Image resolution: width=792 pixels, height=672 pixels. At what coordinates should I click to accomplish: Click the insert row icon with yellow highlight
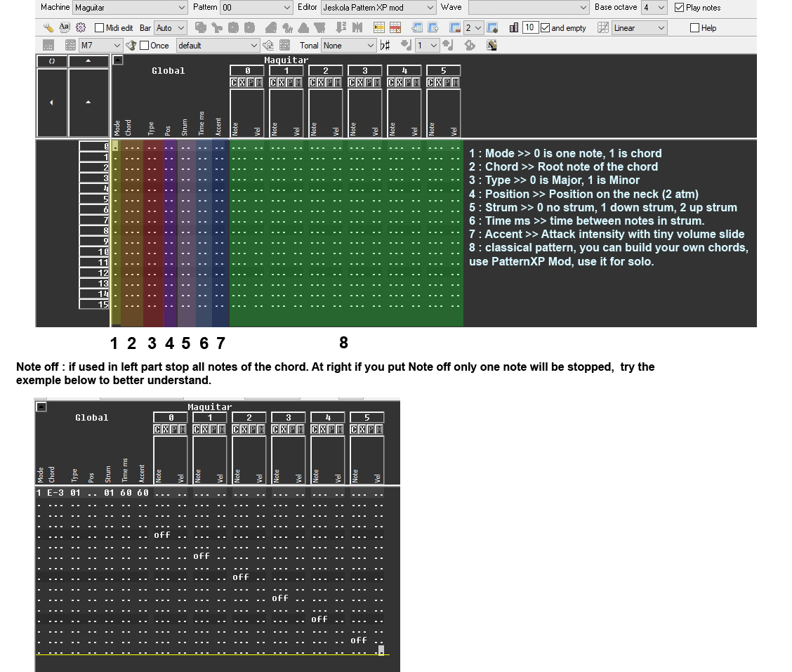[379, 28]
